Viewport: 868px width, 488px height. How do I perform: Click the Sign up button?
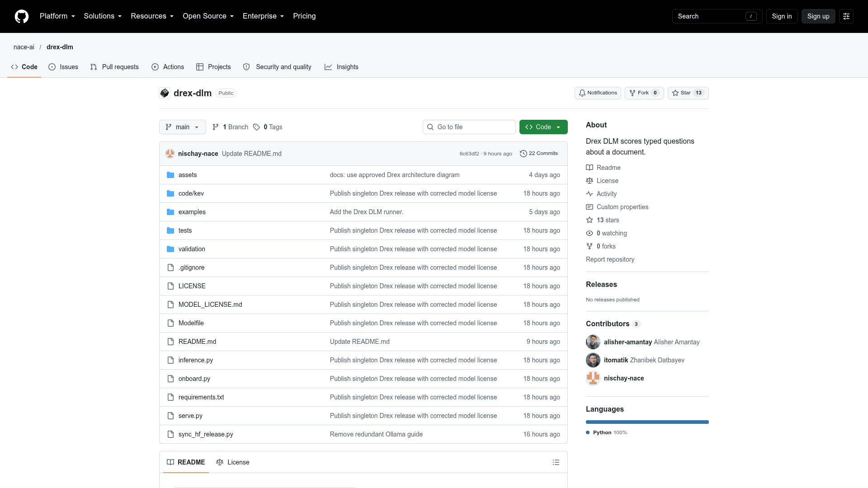pos(818,16)
